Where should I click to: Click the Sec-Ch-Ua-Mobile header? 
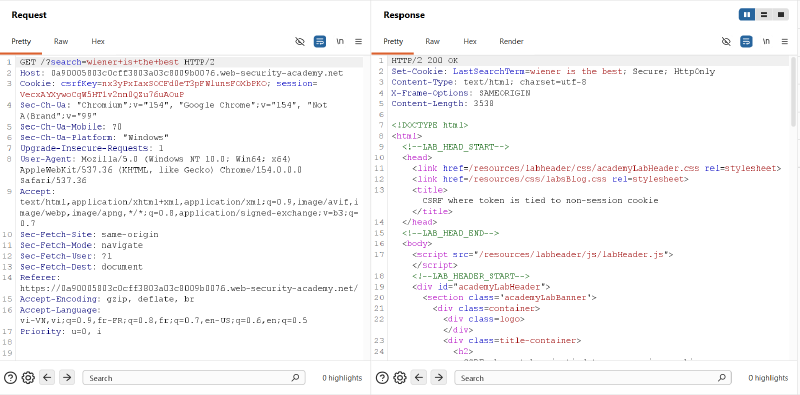click(x=71, y=127)
